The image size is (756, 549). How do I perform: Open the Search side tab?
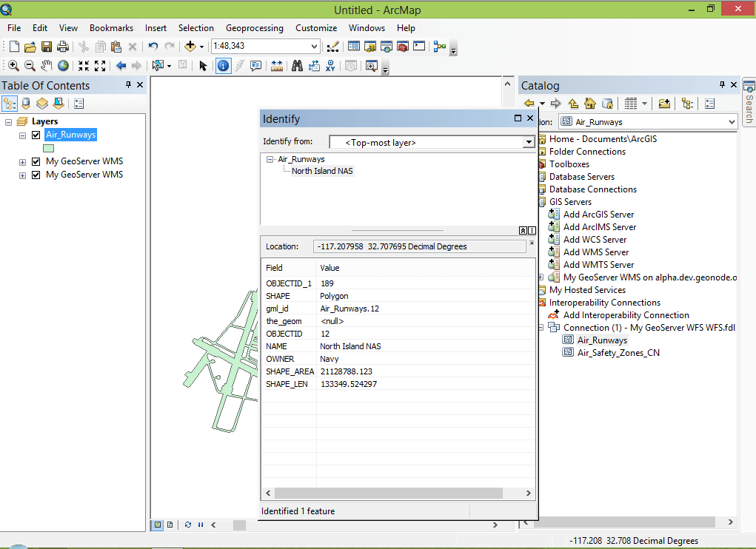749,103
